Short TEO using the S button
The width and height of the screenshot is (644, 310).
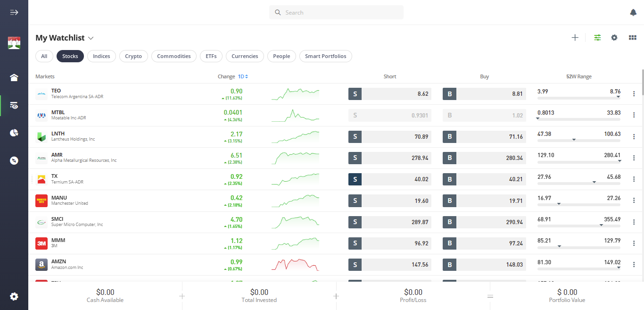coord(355,93)
